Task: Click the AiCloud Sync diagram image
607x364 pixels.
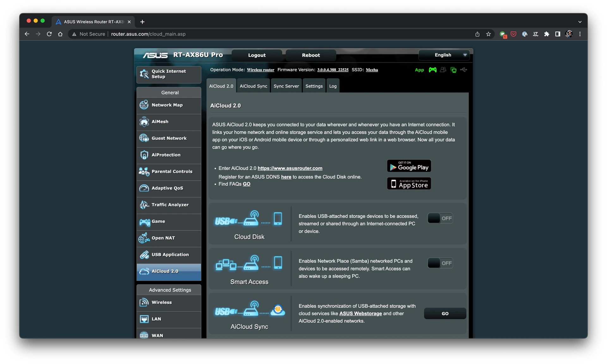Action: [x=250, y=308]
